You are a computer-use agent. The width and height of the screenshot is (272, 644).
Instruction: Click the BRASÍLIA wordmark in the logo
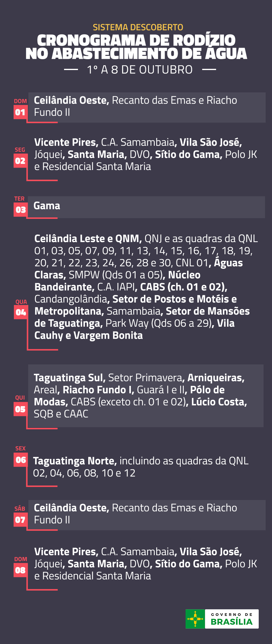(x=232, y=622)
